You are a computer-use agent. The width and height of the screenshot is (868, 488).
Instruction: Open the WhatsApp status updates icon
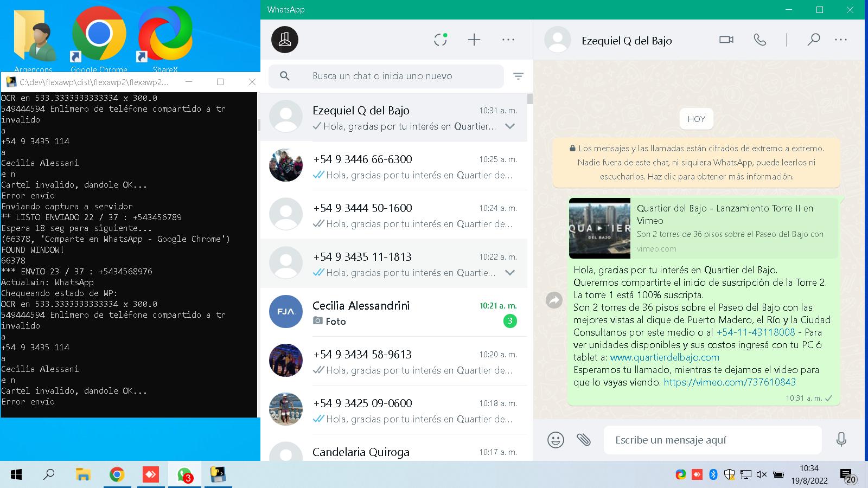(441, 40)
